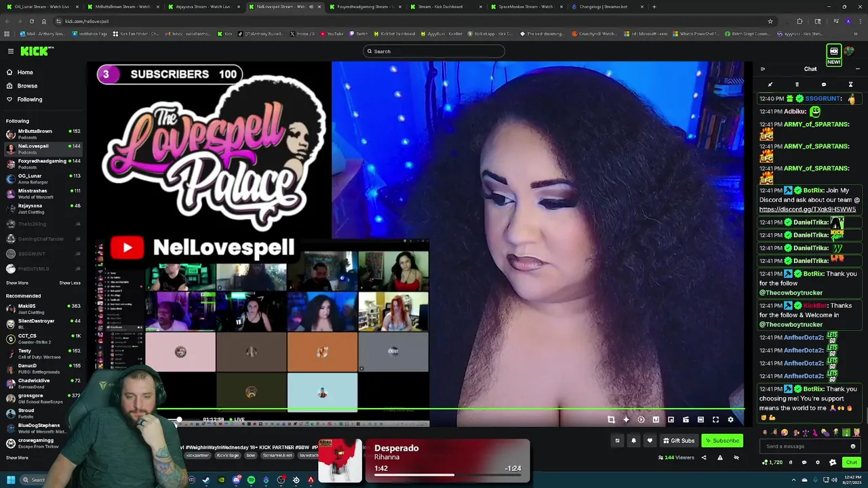Open Following in sidebar navigation
868x488 pixels.
[30, 99]
